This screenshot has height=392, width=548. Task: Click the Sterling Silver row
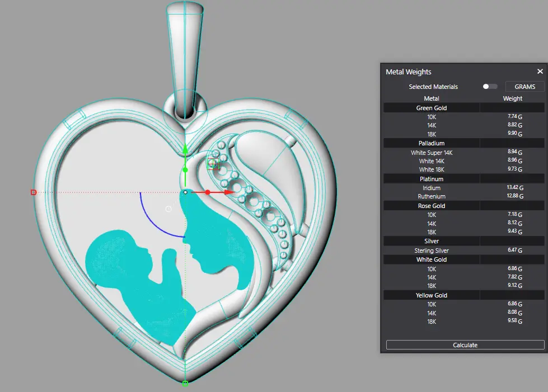432,251
